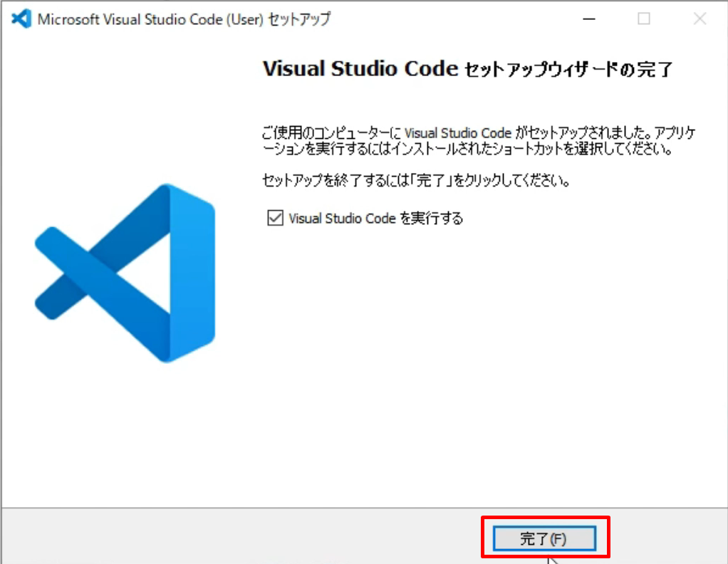Image resolution: width=728 pixels, height=564 pixels.
Task: Click the title bar text Microsoft Visual Studio Code (User) セットアップ
Action: coord(184,19)
